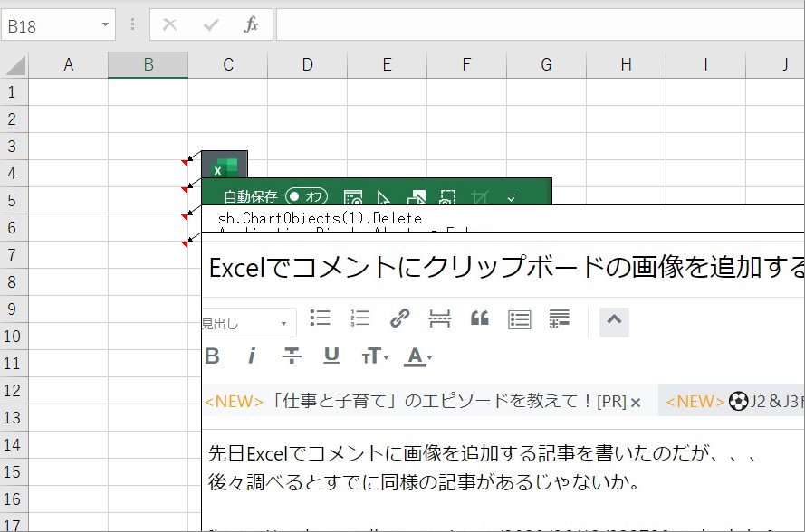Image resolution: width=805 pixels, height=532 pixels.
Task: Select column A header
Action: coord(68,64)
